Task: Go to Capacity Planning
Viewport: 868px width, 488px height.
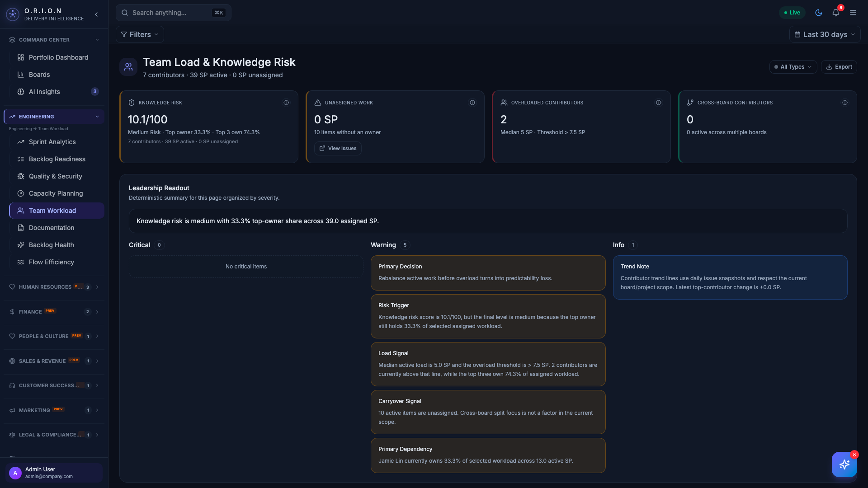Action: 57,193
